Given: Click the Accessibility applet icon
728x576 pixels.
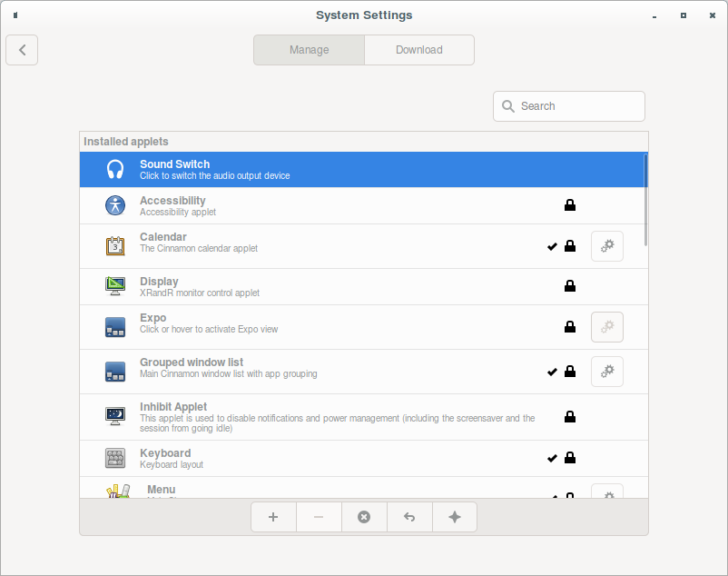Looking at the screenshot, I should pyautogui.click(x=115, y=205).
